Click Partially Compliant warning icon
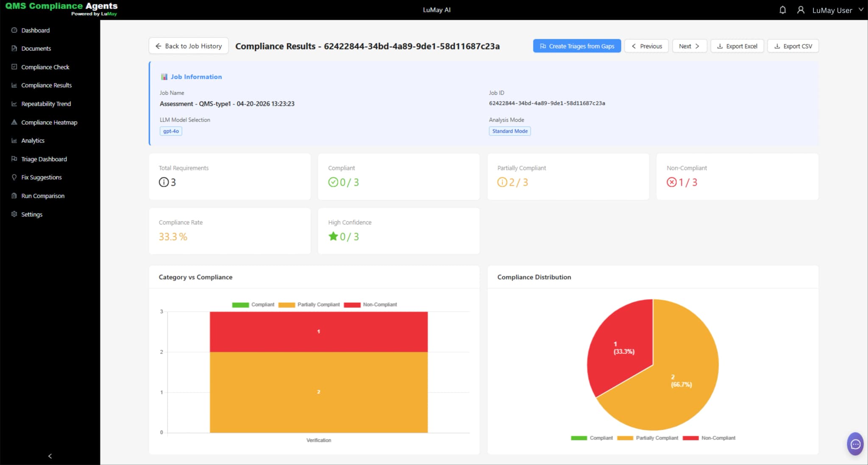The width and height of the screenshot is (868, 465). coord(502,182)
